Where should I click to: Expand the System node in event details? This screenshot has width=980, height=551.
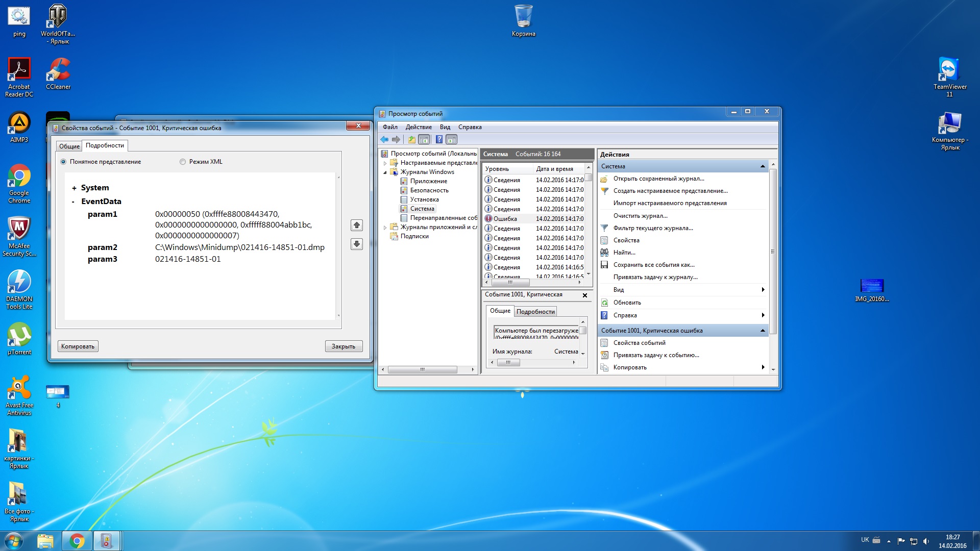[x=74, y=188]
